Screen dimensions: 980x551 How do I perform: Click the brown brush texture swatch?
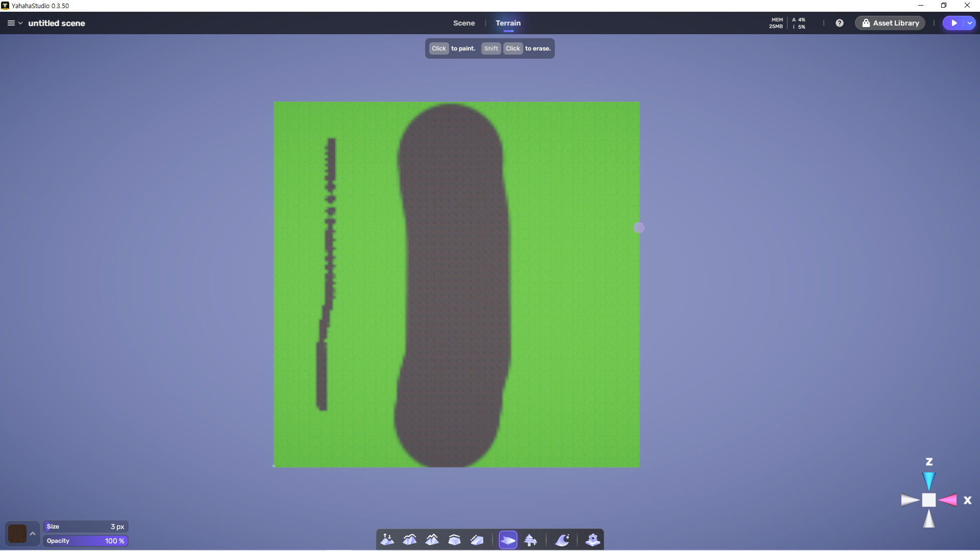pyautogui.click(x=17, y=534)
